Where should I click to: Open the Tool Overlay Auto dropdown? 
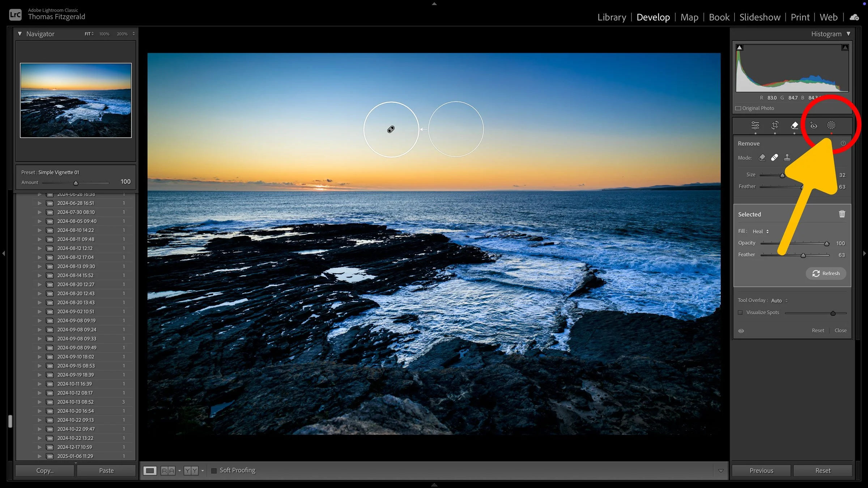click(x=779, y=301)
